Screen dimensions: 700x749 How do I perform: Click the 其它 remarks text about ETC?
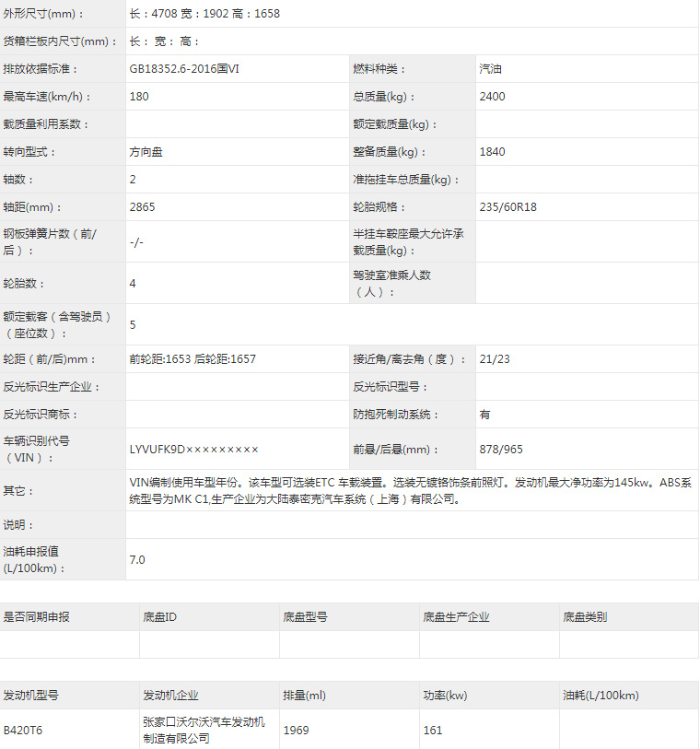point(412,490)
